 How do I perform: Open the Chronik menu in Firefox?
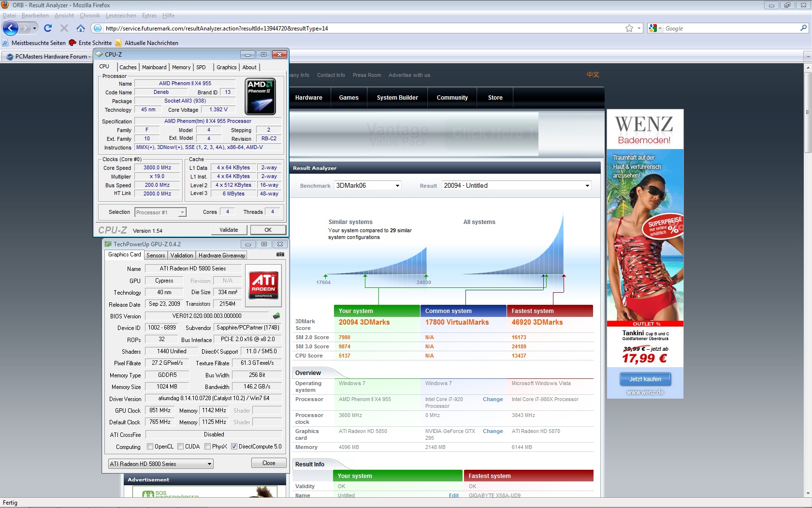pyautogui.click(x=89, y=15)
